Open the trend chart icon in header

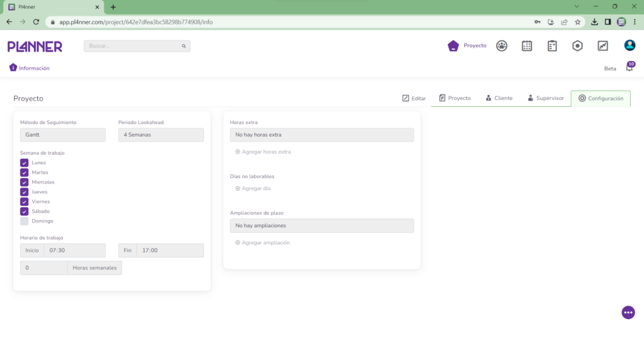coord(602,46)
